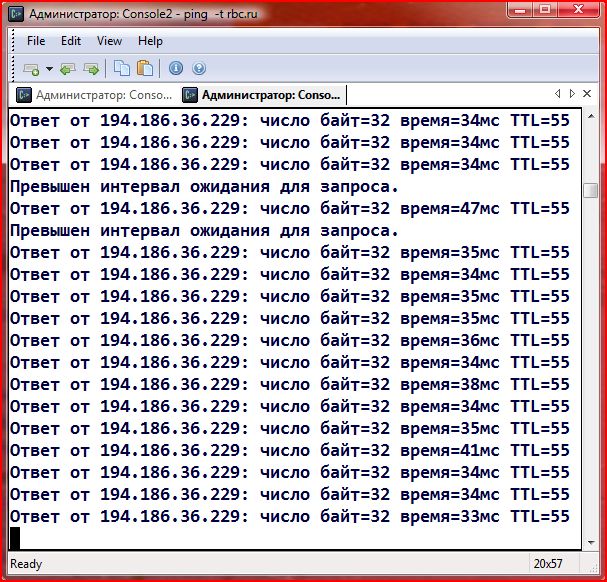The height and width of the screenshot is (582, 607).
Task: Click the Paste clipboard icon
Action: point(145,68)
